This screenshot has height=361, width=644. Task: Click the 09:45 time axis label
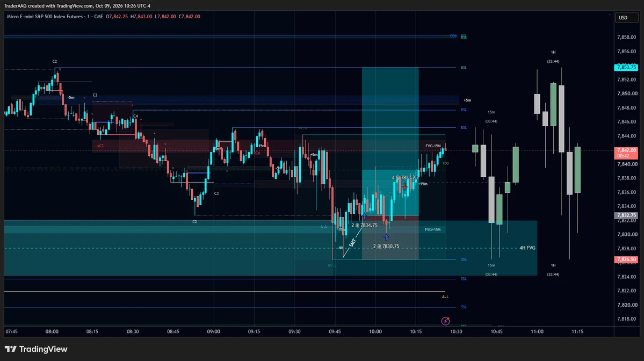335,331
